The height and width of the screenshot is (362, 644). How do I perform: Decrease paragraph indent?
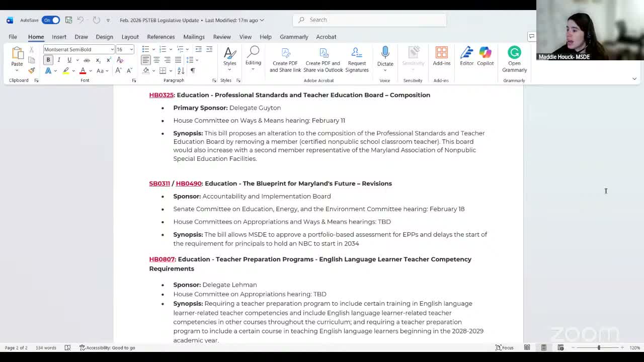[199, 49]
